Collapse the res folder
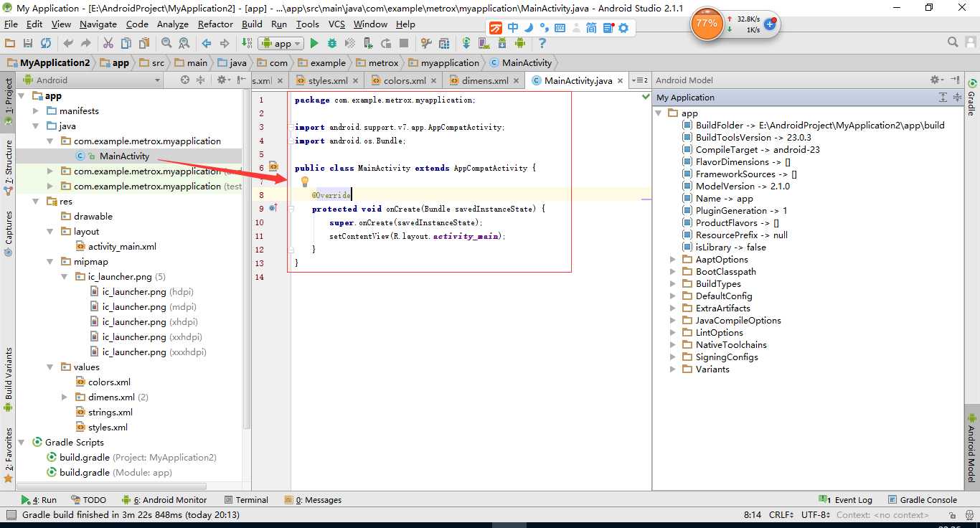This screenshot has height=528, width=980. (36, 202)
